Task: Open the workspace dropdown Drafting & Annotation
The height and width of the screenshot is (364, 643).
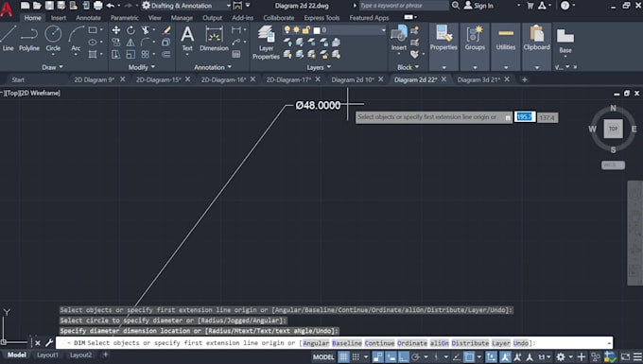Action: click(x=186, y=6)
